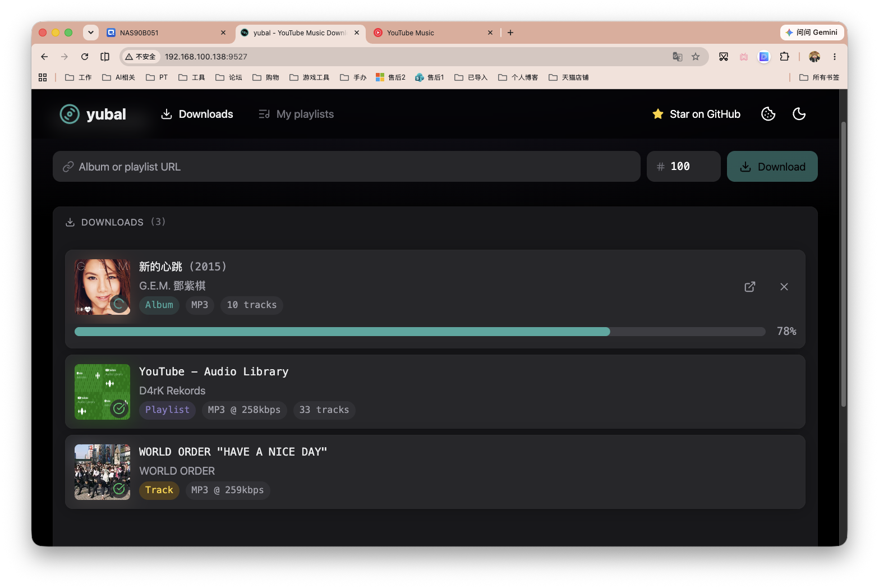879x588 pixels.
Task: Open the 论坛 bookmark folder
Action: 229,77
